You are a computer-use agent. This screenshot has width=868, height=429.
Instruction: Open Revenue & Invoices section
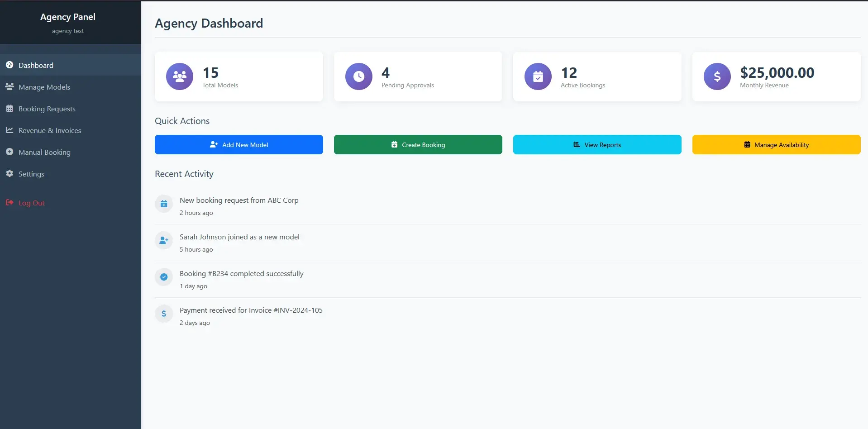coord(50,130)
